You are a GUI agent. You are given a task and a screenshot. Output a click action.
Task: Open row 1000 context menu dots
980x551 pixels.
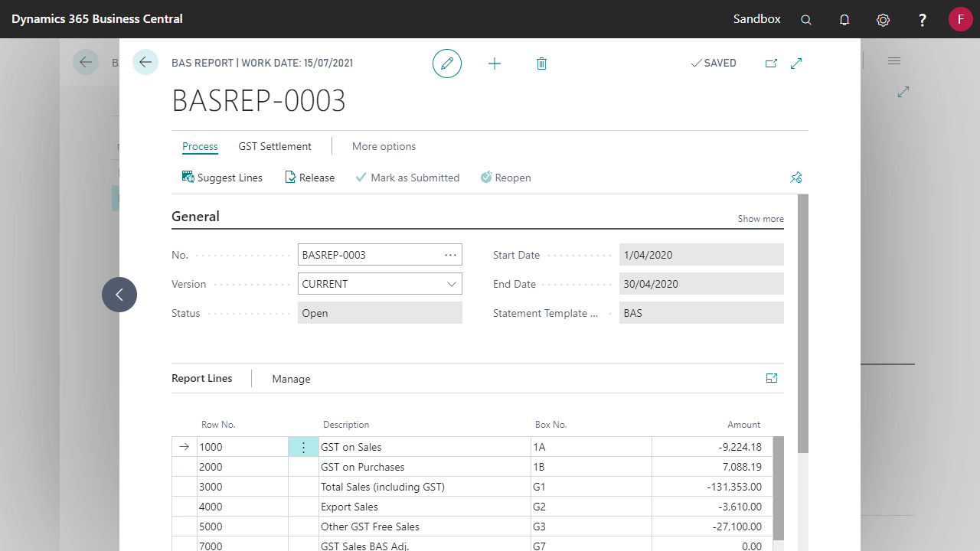[x=303, y=447]
